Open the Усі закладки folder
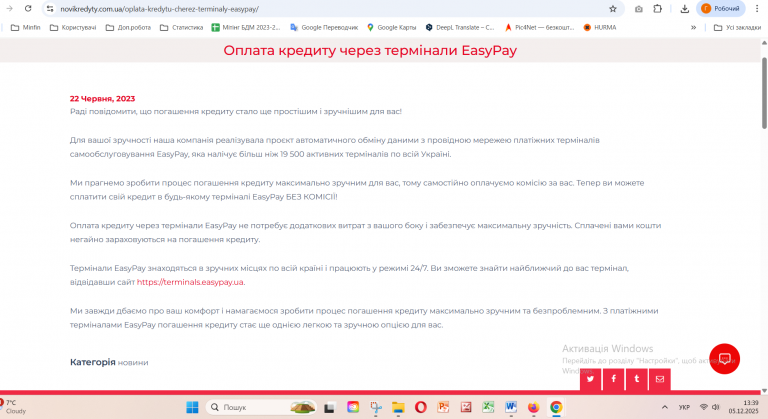 pyautogui.click(x=738, y=27)
